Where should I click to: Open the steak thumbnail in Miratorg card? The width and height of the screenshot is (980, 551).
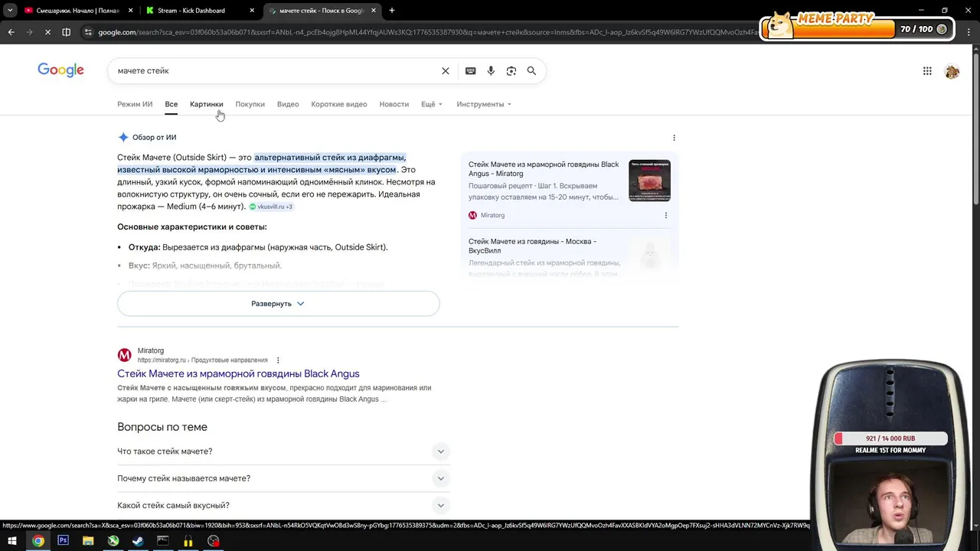point(649,181)
